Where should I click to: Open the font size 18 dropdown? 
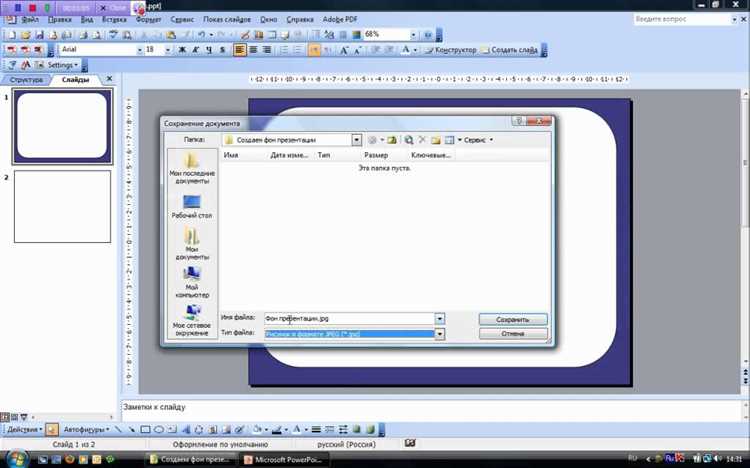tap(167, 50)
